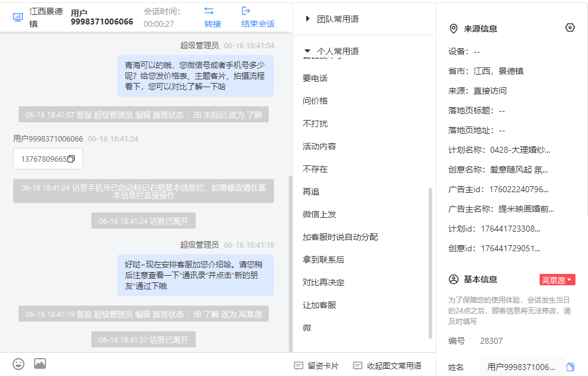Image resolution: width=588 pixels, height=376 pixels.
Task: Select the quick phrase 对比再决定
Action: (323, 282)
